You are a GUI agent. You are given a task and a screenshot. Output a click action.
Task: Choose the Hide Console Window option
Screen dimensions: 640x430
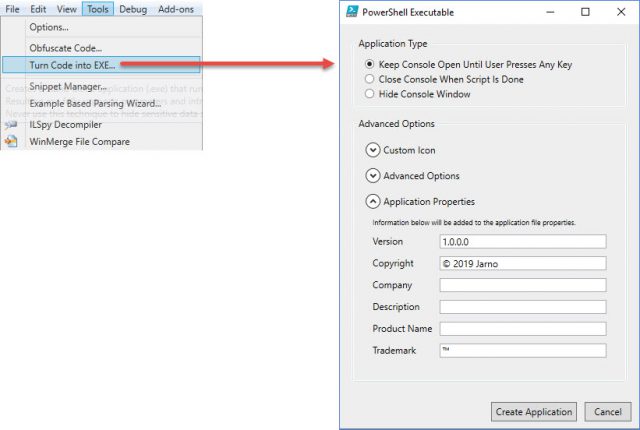point(370,94)
